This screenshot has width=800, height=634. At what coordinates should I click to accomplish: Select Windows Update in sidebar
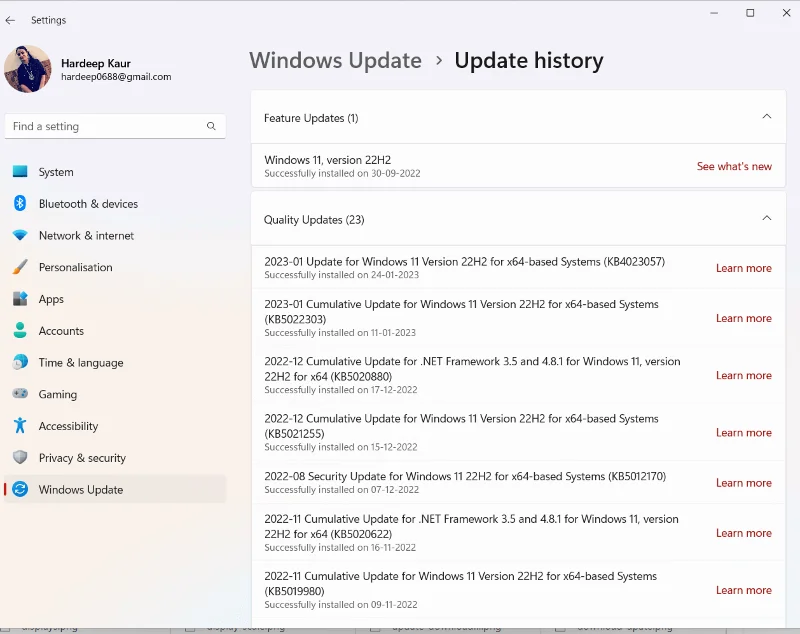(x=115, y=489)
